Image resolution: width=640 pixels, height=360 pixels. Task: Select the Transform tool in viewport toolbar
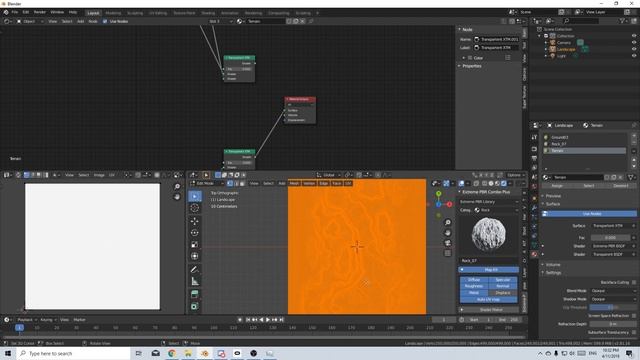(x=195, y=256)
